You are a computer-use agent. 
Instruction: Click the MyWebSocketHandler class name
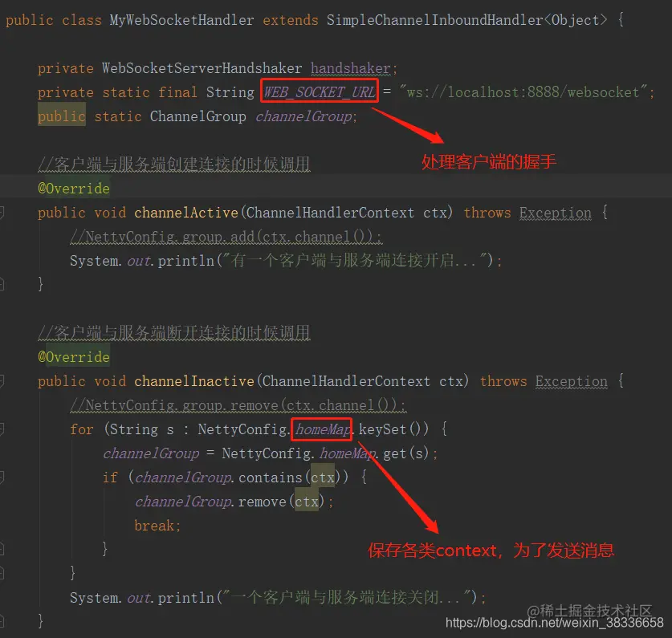click(x=181, y=20)
